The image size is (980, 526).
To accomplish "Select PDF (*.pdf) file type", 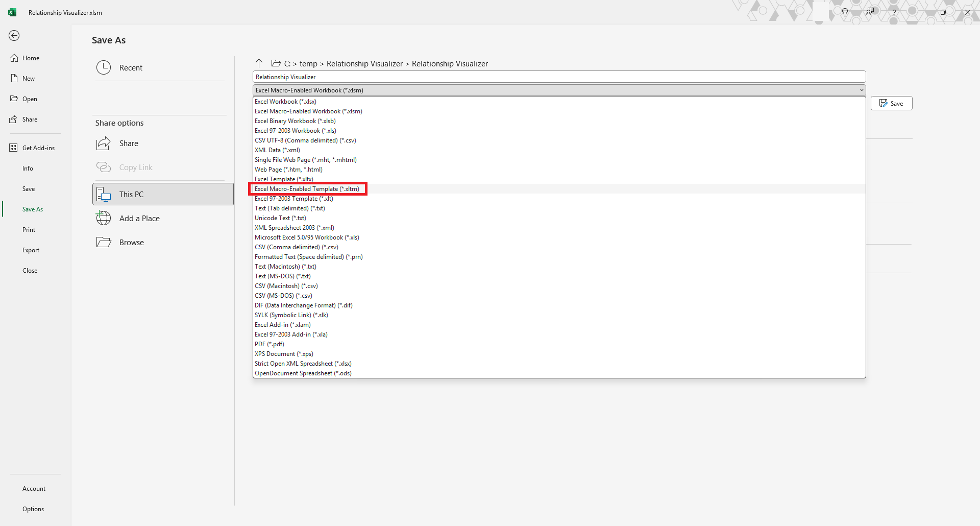I will [269, 344].
